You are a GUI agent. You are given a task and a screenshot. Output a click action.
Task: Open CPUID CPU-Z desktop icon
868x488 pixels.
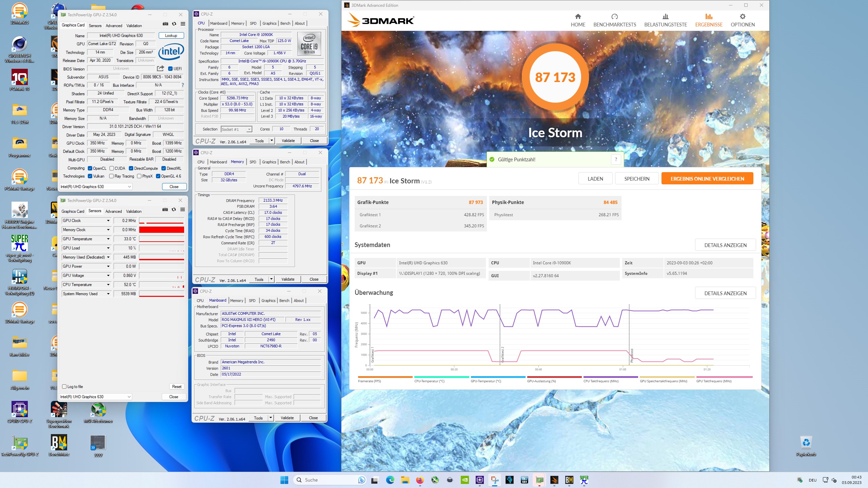20,412
